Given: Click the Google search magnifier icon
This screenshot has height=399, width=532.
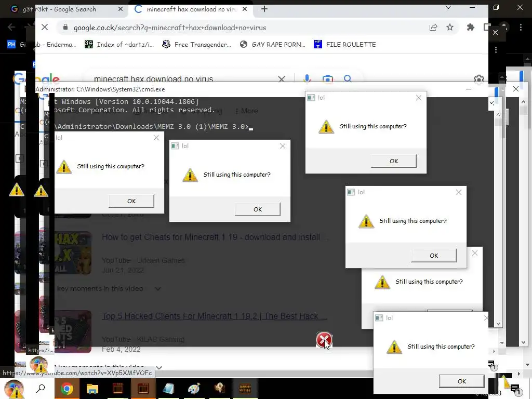Looking at the screenshot, I should click(x=348, y=79).
